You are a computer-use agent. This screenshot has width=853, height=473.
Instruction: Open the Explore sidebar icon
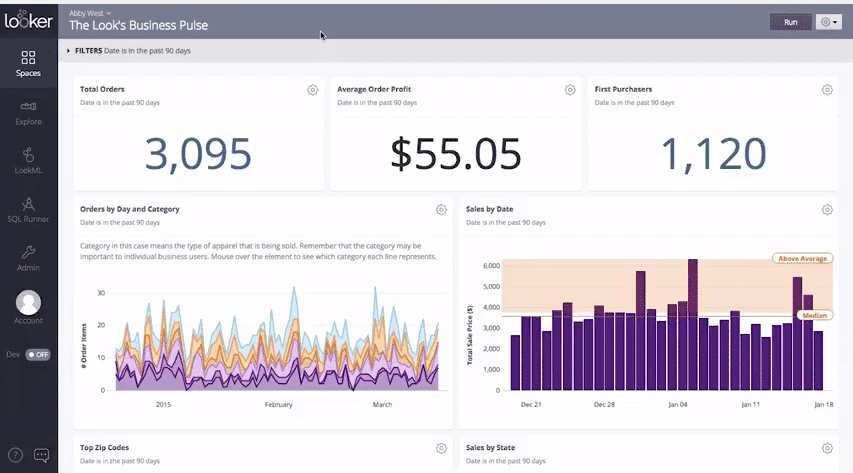pyautogui.click(x=28, y=108)
